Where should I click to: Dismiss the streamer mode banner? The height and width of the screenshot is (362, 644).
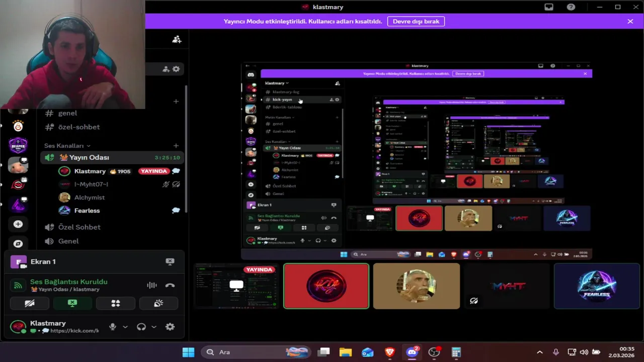click(630, 22)
